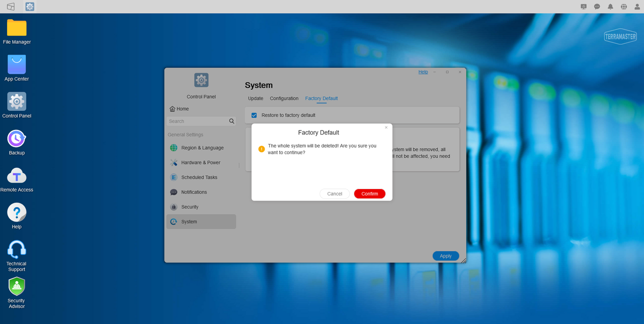This screenshot has width=644, height=324.
Task: Minimize the Control Panel window
Action: (x=435, y=72)
